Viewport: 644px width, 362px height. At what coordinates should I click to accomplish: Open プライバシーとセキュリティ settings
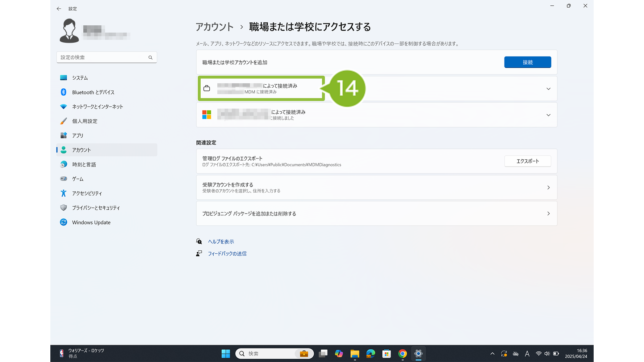coord(106,208)
